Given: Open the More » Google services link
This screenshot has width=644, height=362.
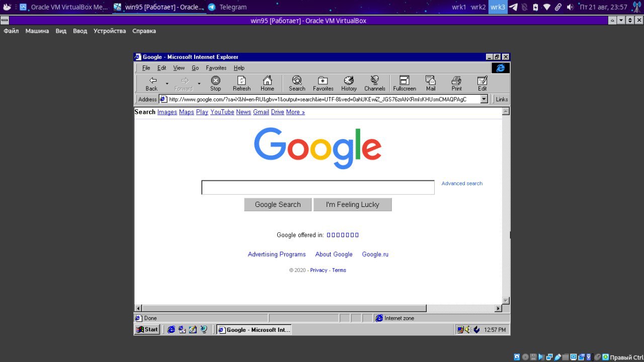Looking at the screenshot, I should point(295,112).
